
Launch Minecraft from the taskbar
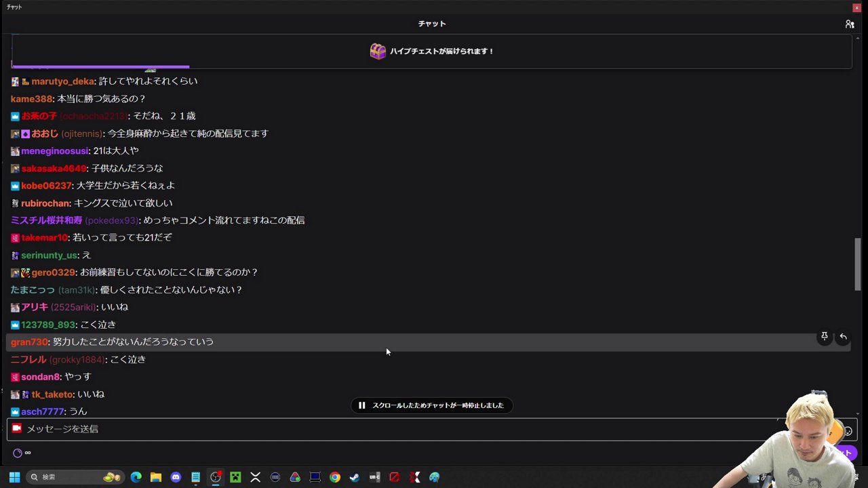pyautogui.click(x=235, y=476)
